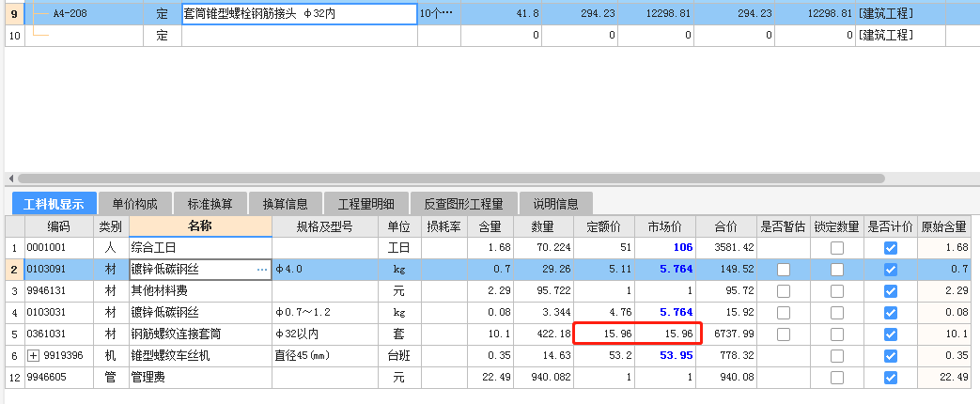
Task: Click the φ0.7~1.2 specification cell
Action: [324, 313]
